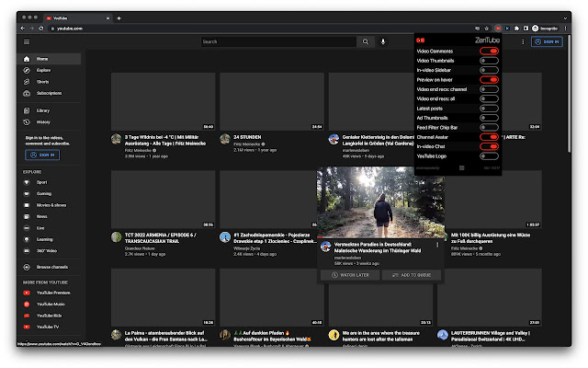Open Movies & shows category
Screen dimensions: 588x368
[49, 205]
